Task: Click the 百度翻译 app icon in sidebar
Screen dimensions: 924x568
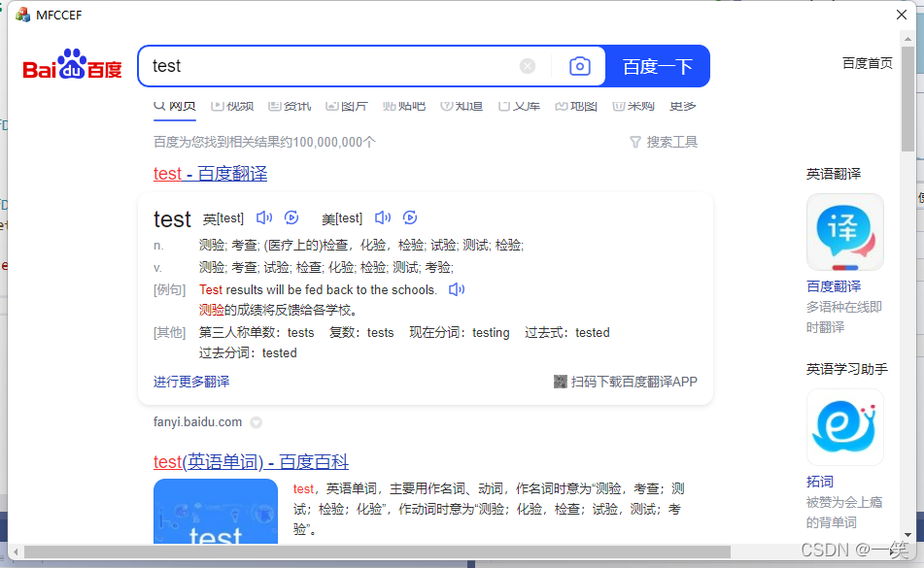Action: (x=845, y=232)
